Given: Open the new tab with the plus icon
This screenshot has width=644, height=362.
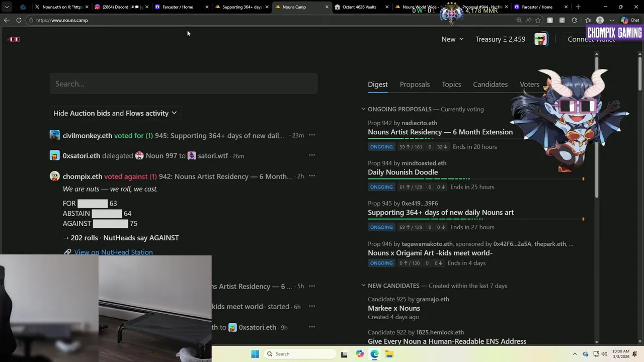Looking at the screenshot, I should [x=578, y=7].
